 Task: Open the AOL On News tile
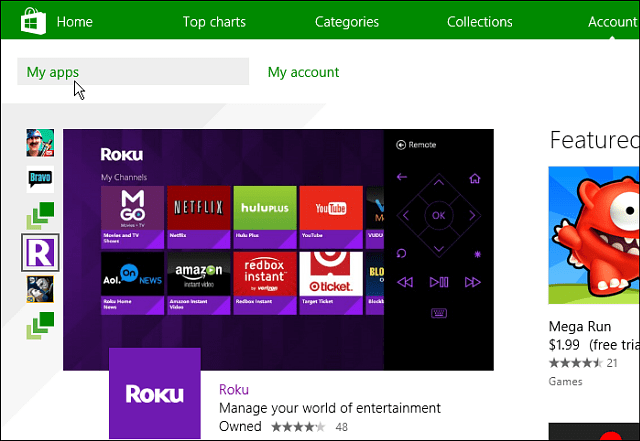coord(132,283)
